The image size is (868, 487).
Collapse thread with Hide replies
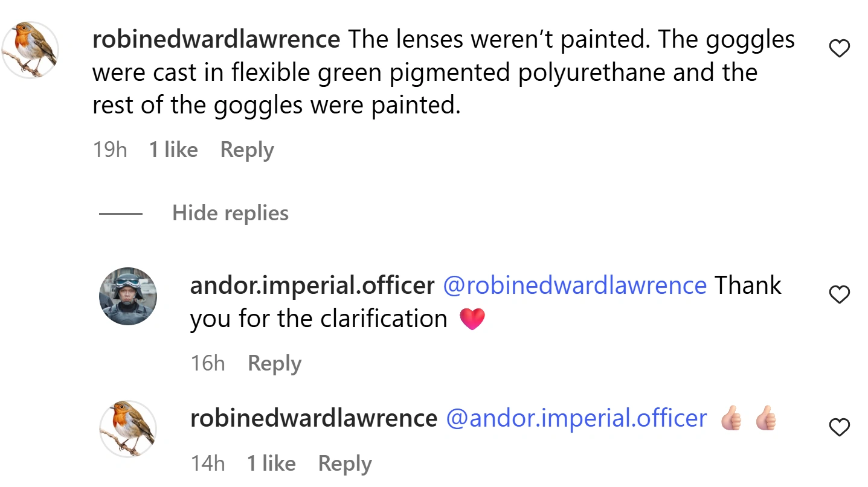[230, 213]
